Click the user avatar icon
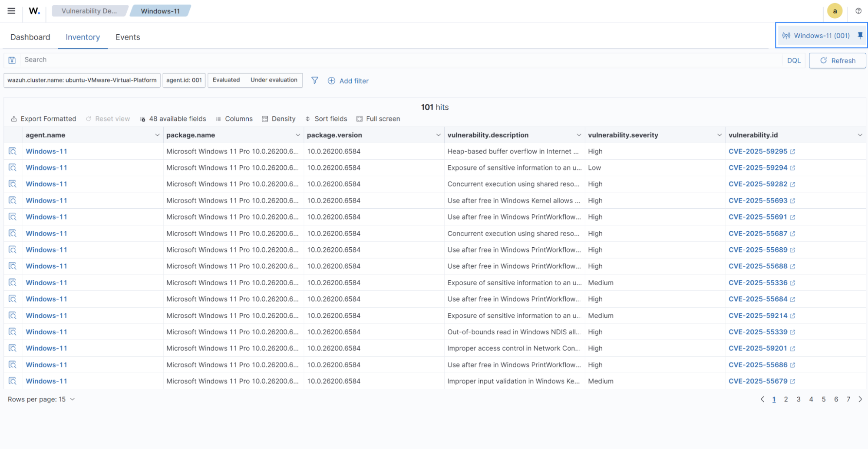This screenshot has height=449, width=868. click(x=834, y=11)
